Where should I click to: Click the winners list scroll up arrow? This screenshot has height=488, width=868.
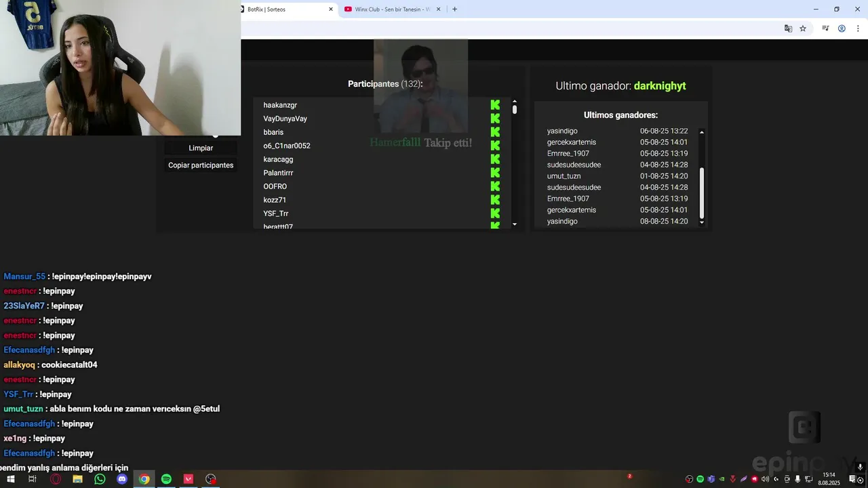click(x=702, y=131)
